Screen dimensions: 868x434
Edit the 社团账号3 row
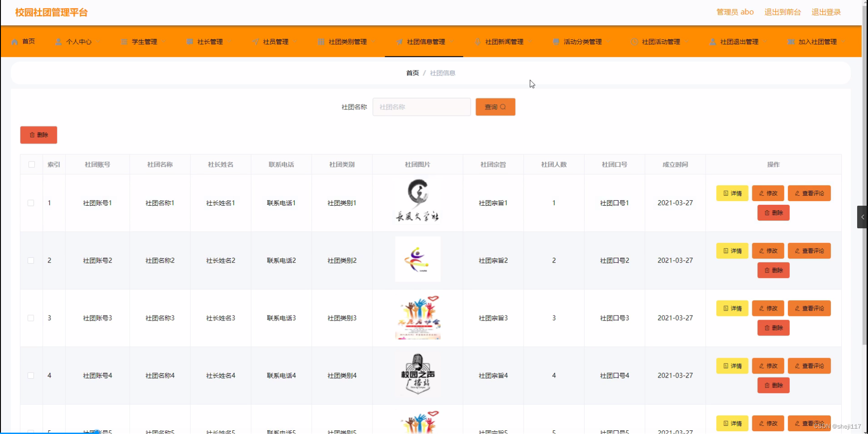(x=768, y=308)
